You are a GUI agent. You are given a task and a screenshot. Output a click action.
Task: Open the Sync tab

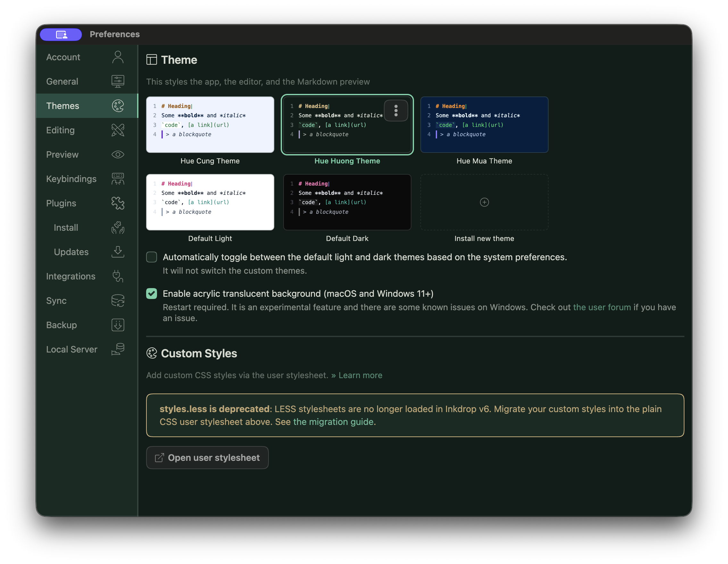pos(87,300)
